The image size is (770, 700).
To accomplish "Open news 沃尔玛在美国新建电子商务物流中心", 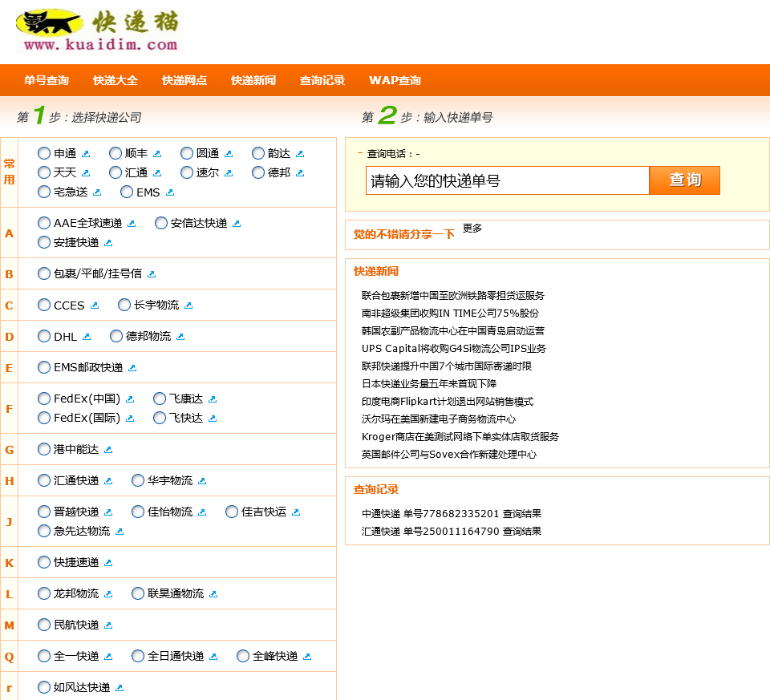I will click(439, 419).
